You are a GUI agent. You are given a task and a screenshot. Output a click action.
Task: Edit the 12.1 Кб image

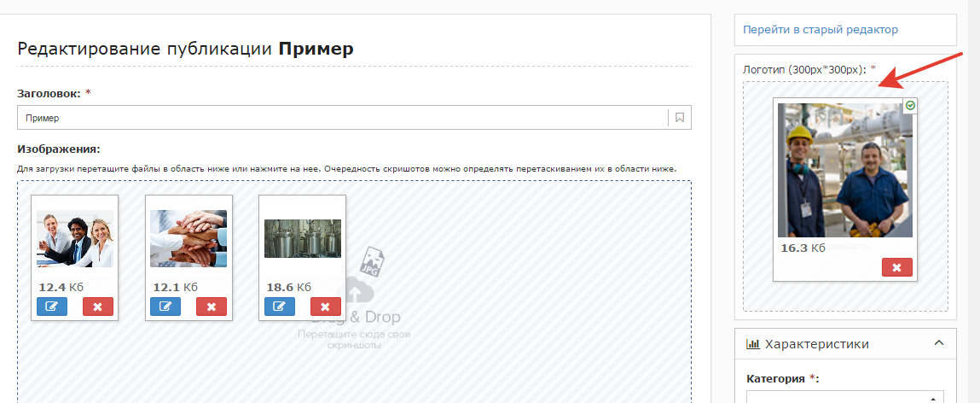165,307
